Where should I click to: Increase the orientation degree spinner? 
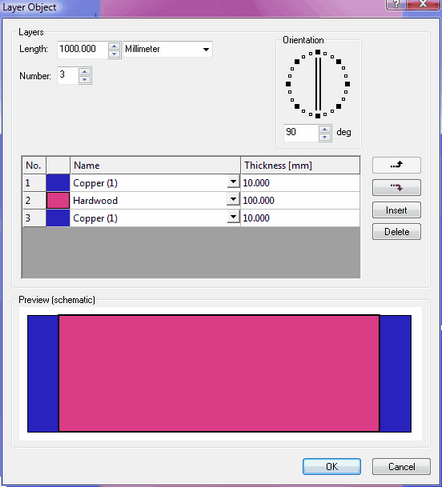tap(325, 129)
